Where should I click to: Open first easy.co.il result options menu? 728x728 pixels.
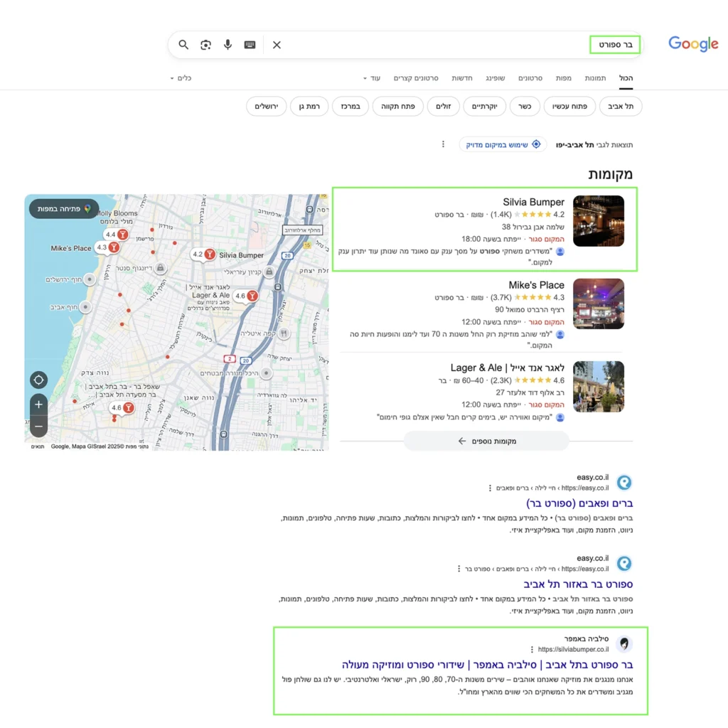tap(490, 488)
